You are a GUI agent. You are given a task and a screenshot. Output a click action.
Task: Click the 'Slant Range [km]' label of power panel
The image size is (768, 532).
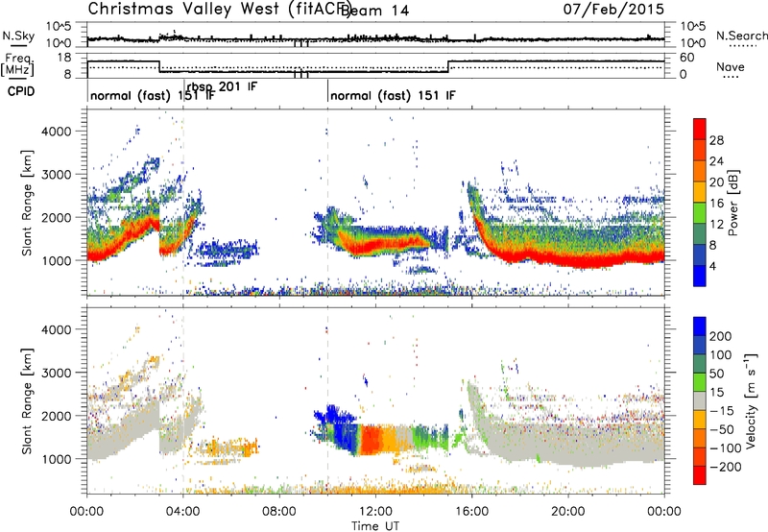(x=27, y=203)
